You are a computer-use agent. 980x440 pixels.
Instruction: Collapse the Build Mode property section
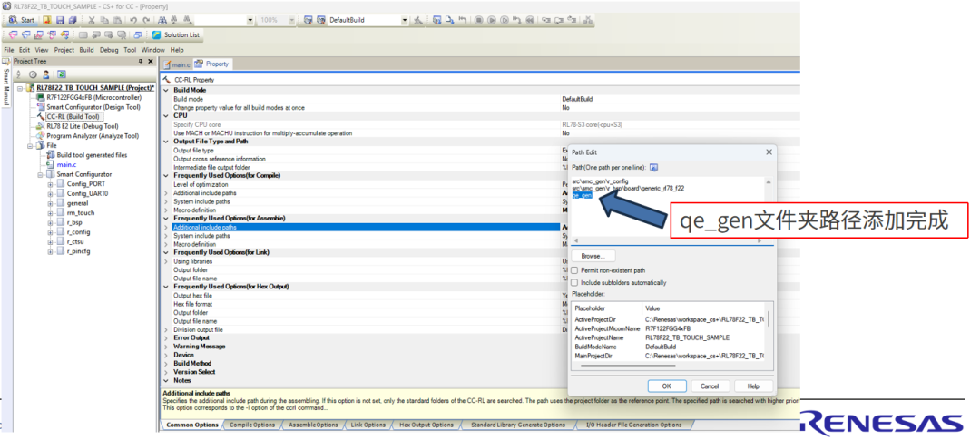pyautogui.click(x=165, y=90)
